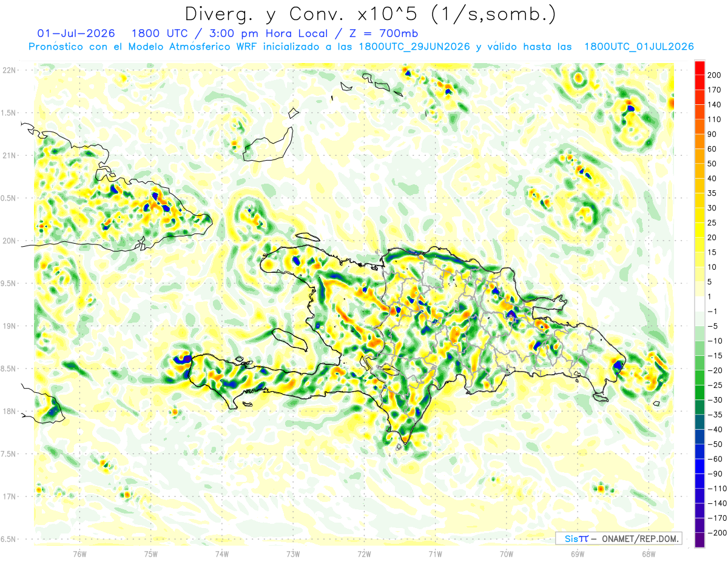Viewport: 728px width, 562px height.
Task: Click the positive 1 color bar value
Action: (x=710, y=296)
